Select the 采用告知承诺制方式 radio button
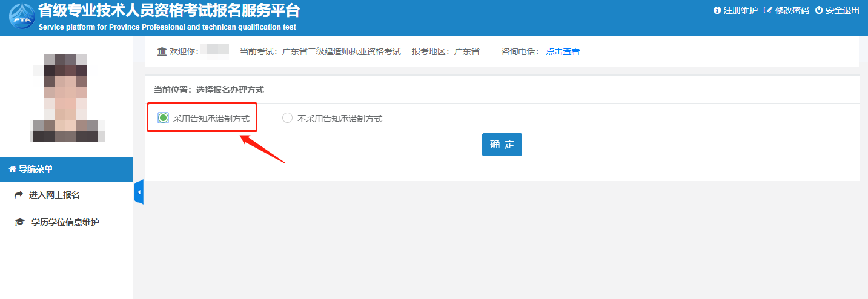Viewport: 868px width, 299px height. (x=163, y=119)
